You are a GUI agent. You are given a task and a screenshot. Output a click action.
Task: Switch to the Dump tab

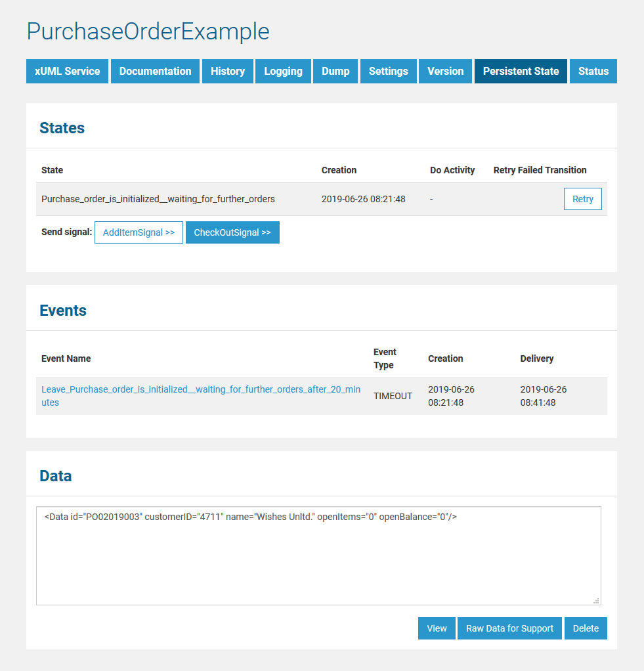(x=335, y=71)
